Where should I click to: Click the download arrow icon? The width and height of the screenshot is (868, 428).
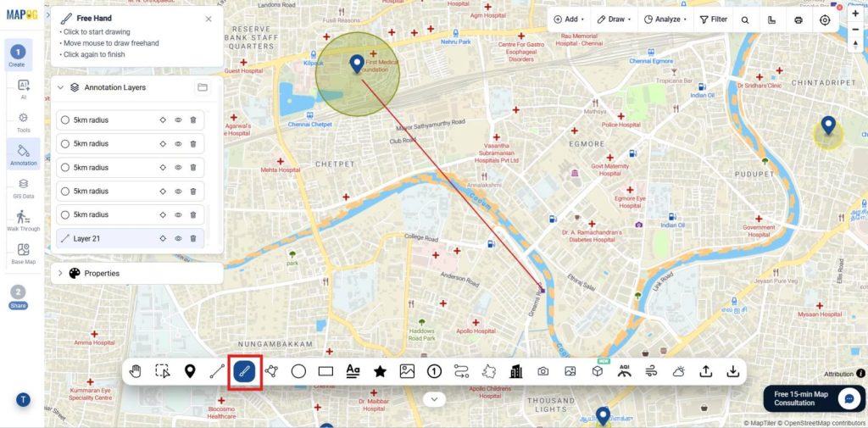tap(733, 371)
